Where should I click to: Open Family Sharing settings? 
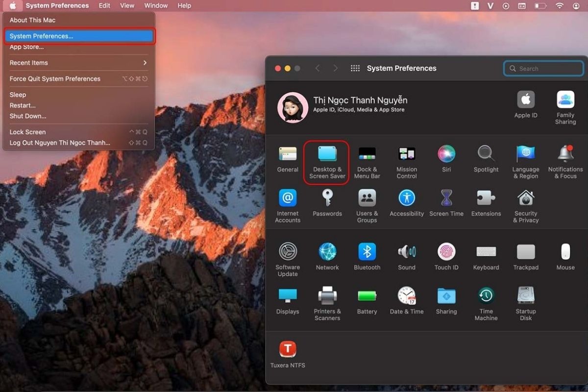565,108
